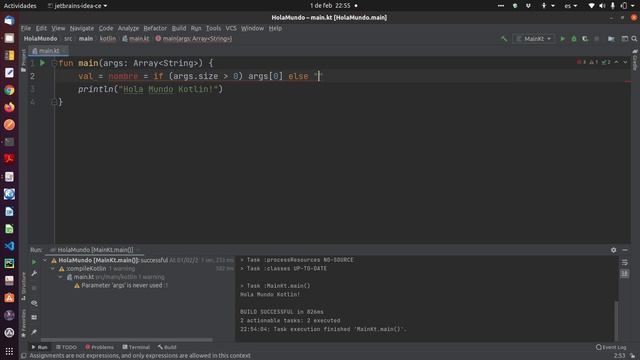The height and width of the screenshot is (360, 640).
Task: Toggle the eye view icon in Run panel
Action: click(x=34, y=303)
